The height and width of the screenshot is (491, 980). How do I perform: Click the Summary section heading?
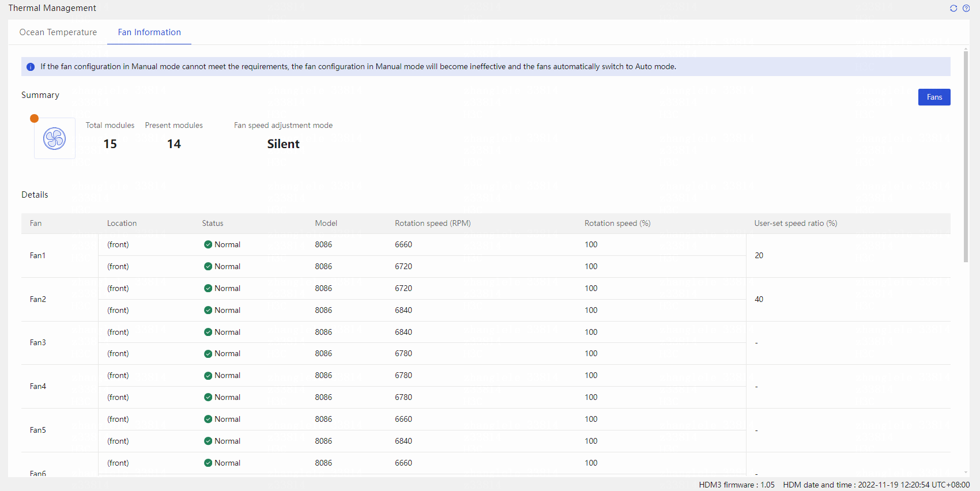40,95
